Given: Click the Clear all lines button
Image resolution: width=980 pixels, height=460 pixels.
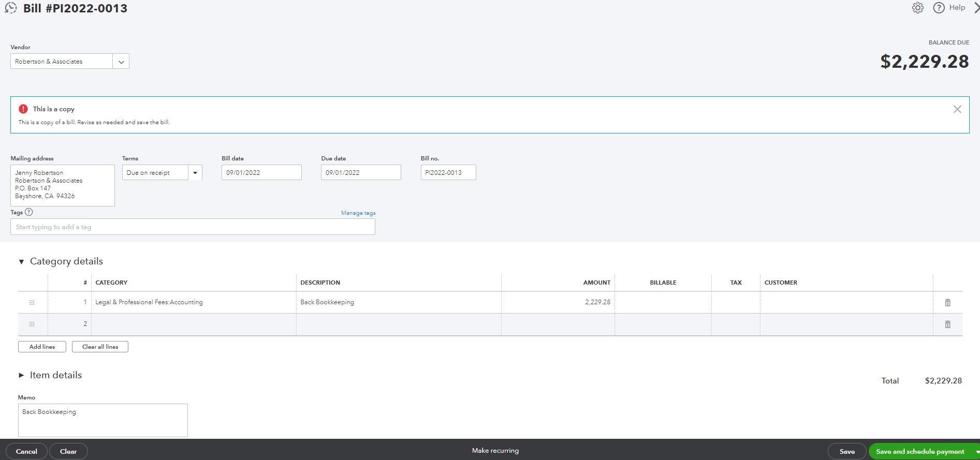Looking at the screenshot, I should 100,347.
